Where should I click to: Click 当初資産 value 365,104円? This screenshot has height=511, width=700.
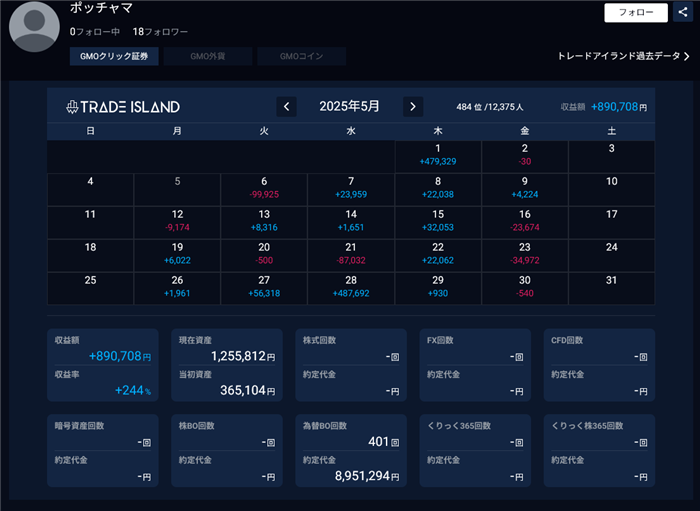click(x=248, y=391)
